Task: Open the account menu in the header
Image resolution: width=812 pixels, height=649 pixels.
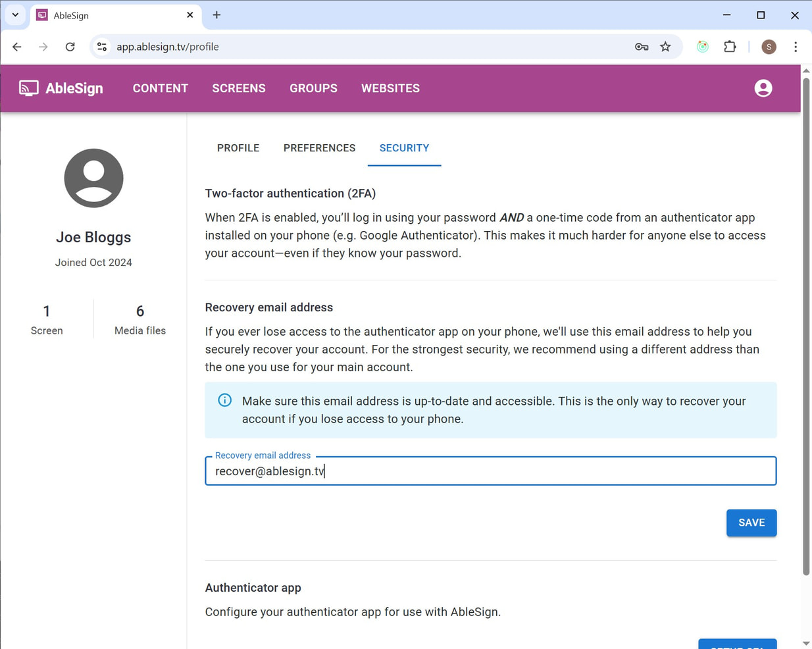Action: click(x=763, y=88)
